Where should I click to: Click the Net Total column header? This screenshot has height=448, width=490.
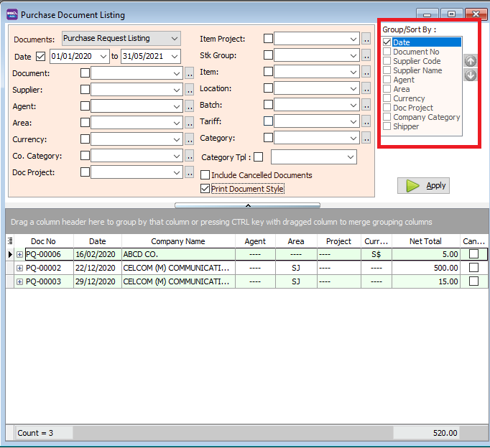[x=425, y=241]
